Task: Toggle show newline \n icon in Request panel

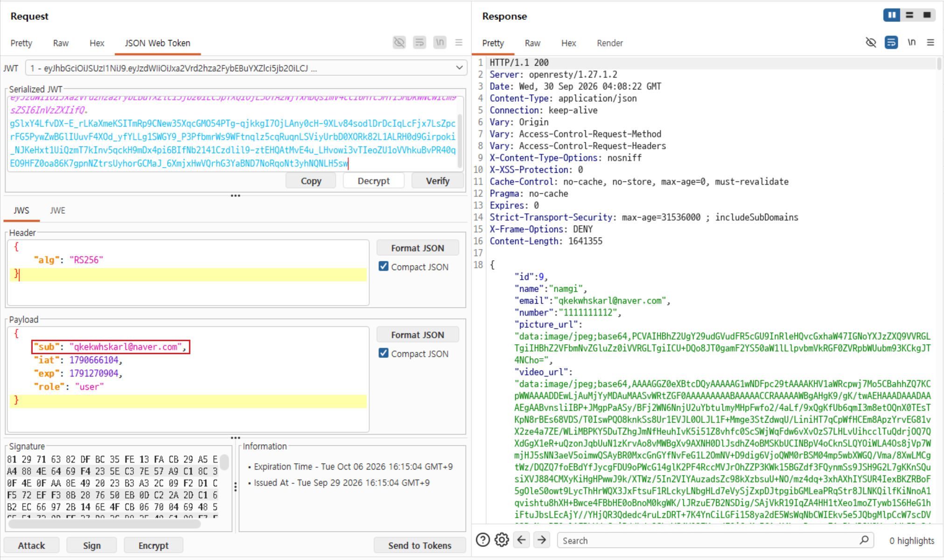Action: [440, 42]
